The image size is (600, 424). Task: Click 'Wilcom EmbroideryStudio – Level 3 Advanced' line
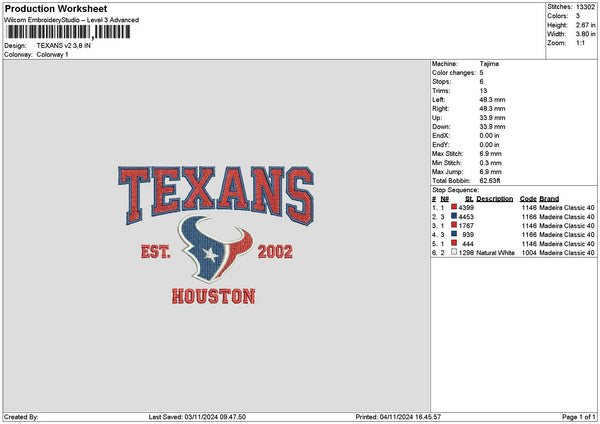(x=72, y=20)
